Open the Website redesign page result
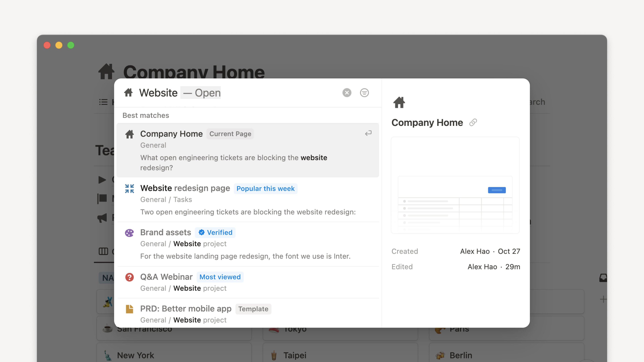The height and width of the screenshot is (362, 644). coord(248,200)
